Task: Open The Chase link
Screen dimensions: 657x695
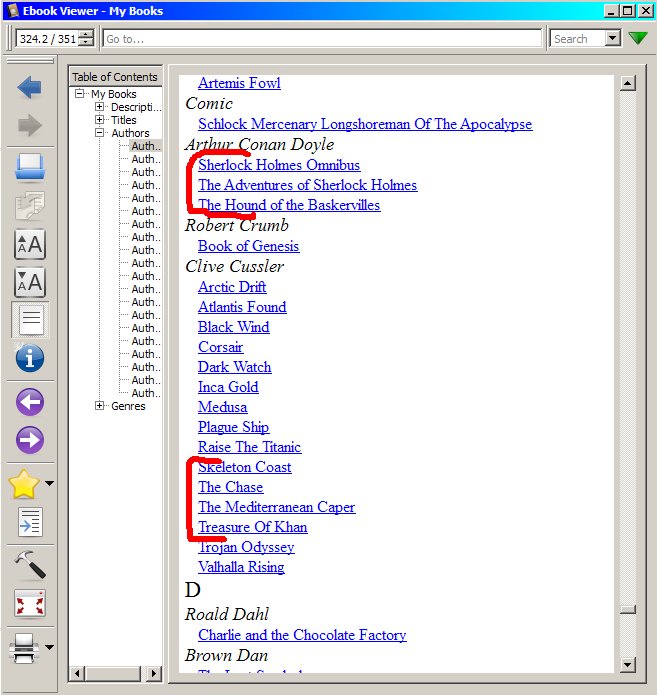Action: 231,487
